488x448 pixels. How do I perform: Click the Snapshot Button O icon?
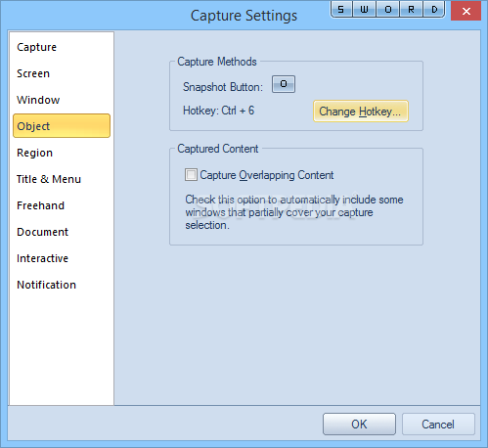[284, 84]
